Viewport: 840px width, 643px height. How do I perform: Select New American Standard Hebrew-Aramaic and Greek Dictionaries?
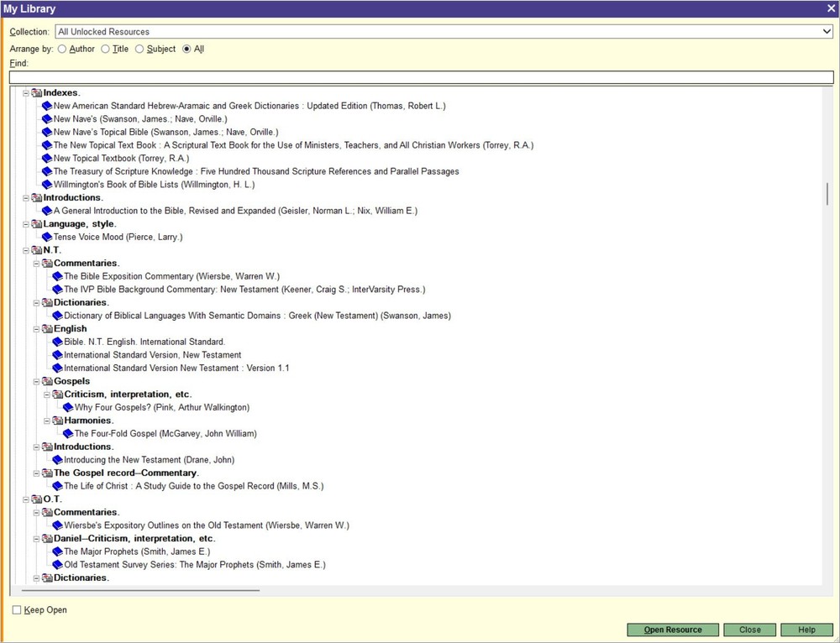point(249,106)
